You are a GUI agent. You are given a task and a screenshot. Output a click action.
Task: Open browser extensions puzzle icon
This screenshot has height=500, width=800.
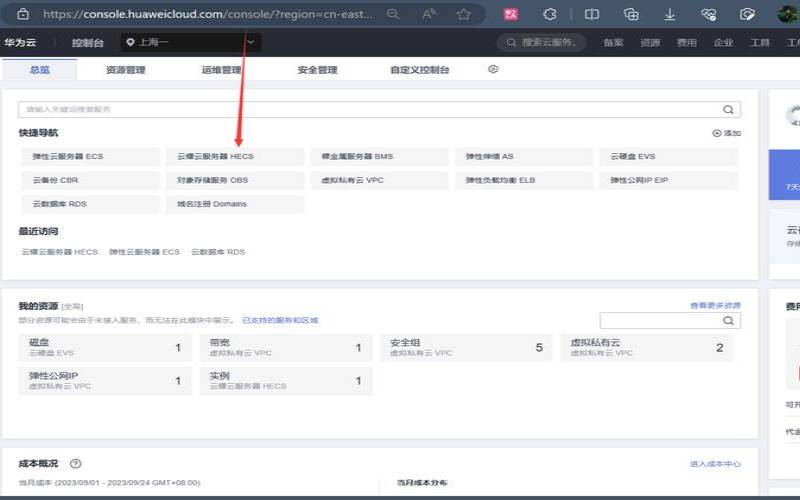[550, 14]
